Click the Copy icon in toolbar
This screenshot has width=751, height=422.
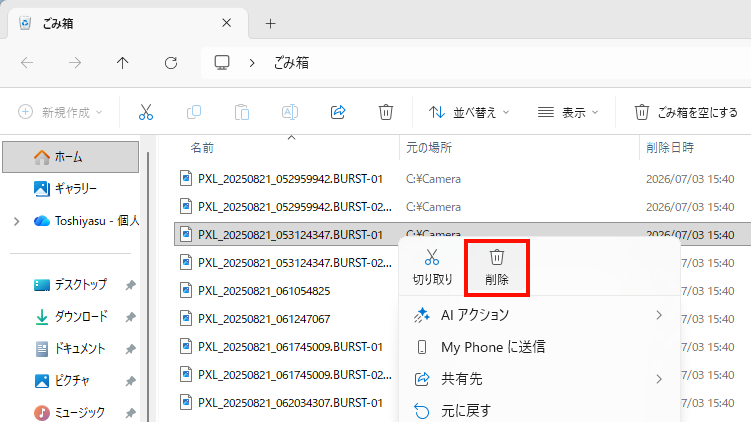193,112
